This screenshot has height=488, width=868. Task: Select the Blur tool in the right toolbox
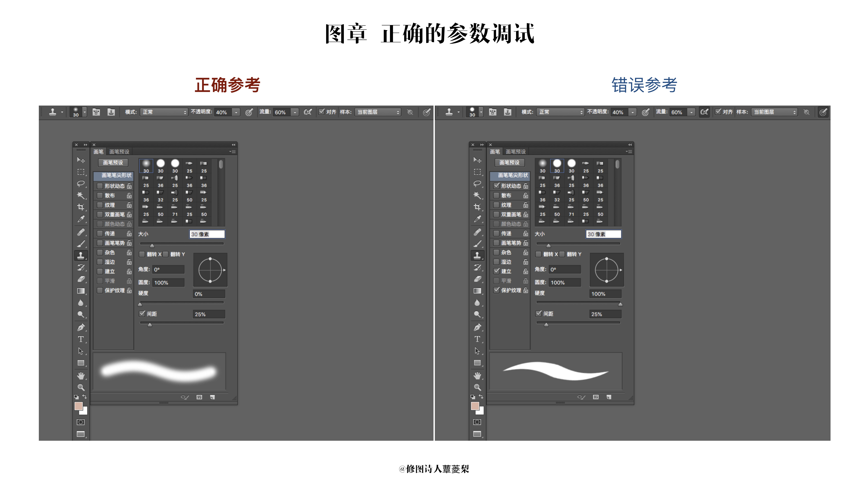[x=477, y=303]
